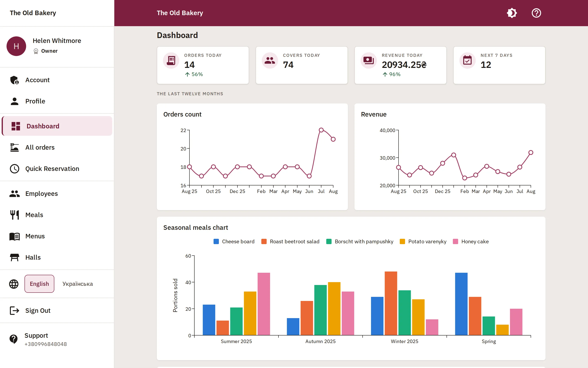
Task: Click the Potato varenyky bar in Autumn 2025
Action: pos(334,309)
